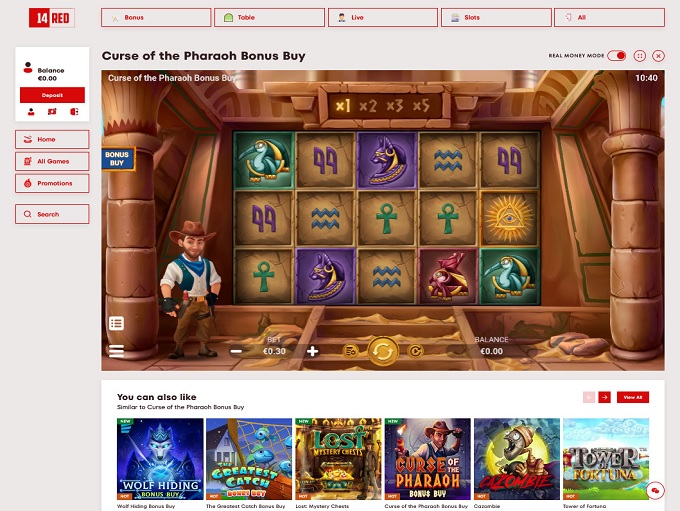Switch game to fullscreen view icon
This screenshot has width=680, height=511.
(640, 56)
